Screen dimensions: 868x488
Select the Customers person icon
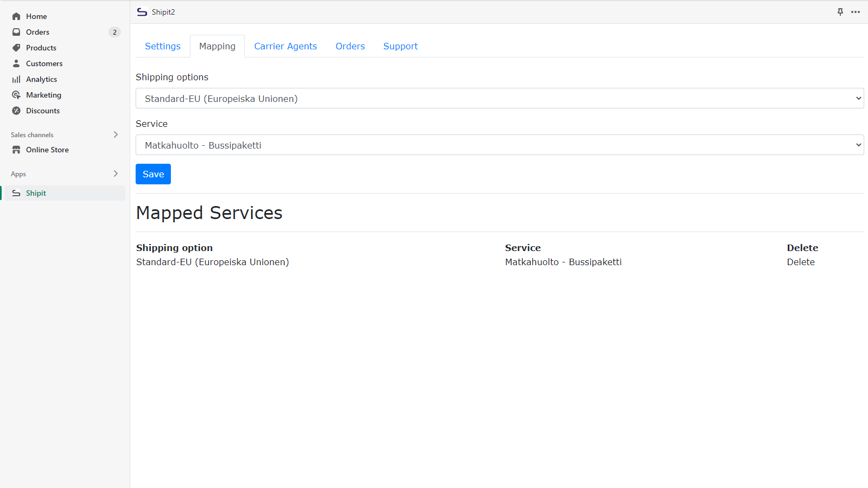16,63
